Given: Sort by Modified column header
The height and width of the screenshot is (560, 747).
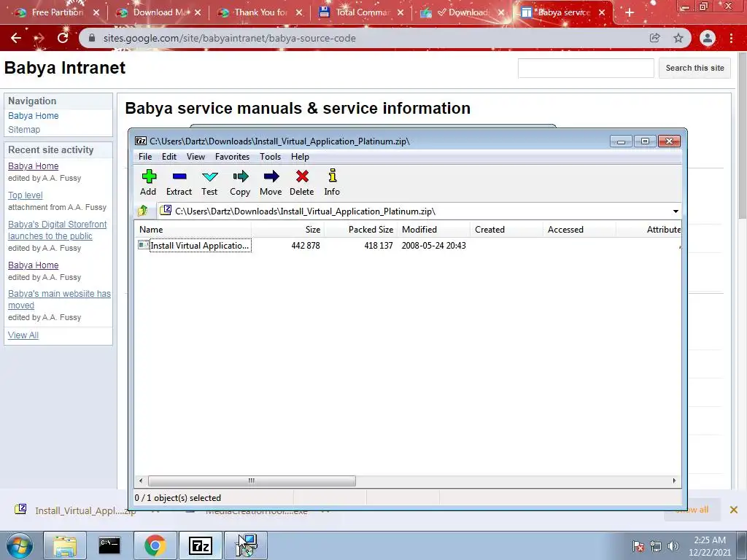Looking at the screenshot, I should click(x=433, y=230).
